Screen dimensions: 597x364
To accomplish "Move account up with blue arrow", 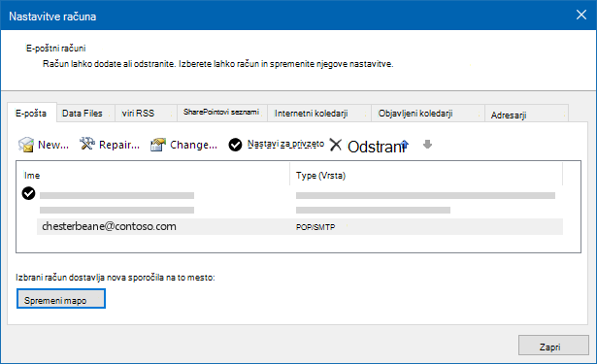I will pyautogui.click(x=405, y=145).
